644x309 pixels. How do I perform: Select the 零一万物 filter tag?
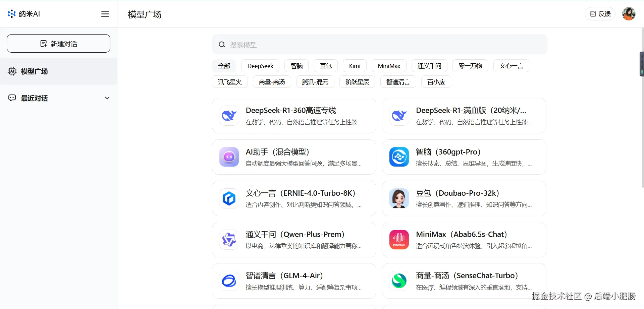(470, 66)
